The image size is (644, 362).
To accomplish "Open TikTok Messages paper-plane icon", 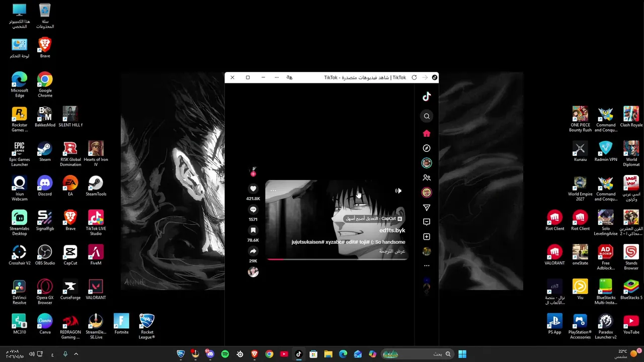I will tap(427, 207).
